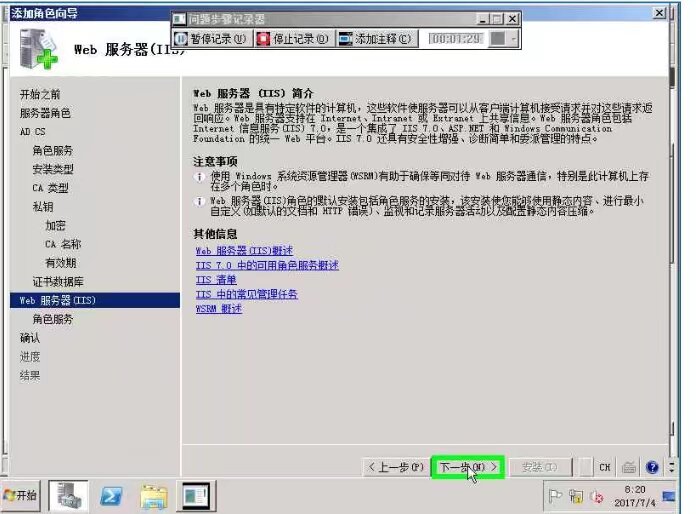The height and width of the screenshot is (514, 696).
Task: Click the server wizard header icon
Action: coord(39,49)
